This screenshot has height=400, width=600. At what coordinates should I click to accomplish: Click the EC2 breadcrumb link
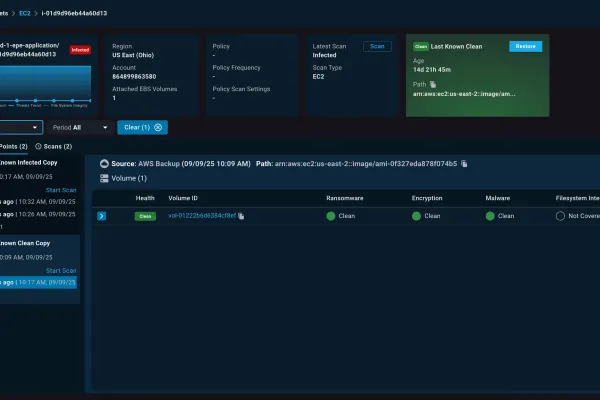(24, 13)
